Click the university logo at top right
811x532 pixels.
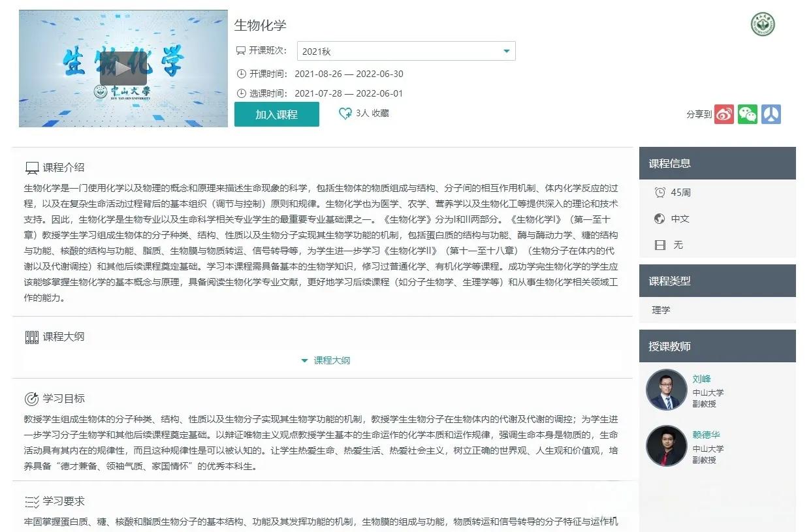point(763,25)
